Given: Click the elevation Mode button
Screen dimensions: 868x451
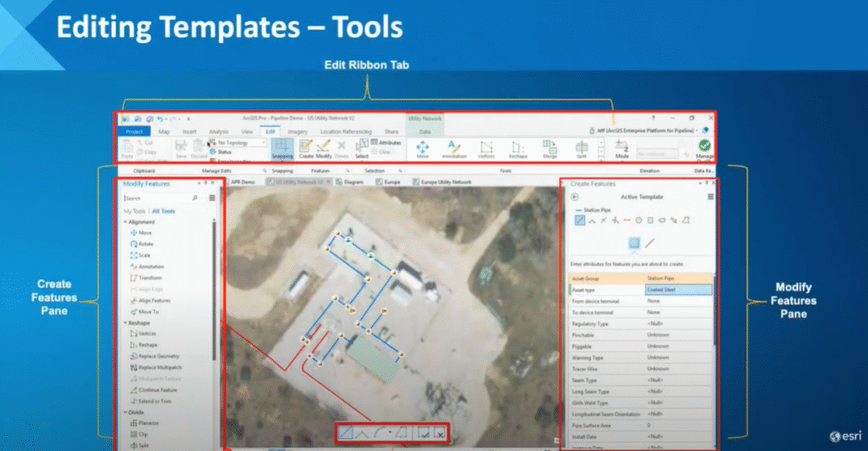Looking at the screenshot, I should (x=621, y=149).
